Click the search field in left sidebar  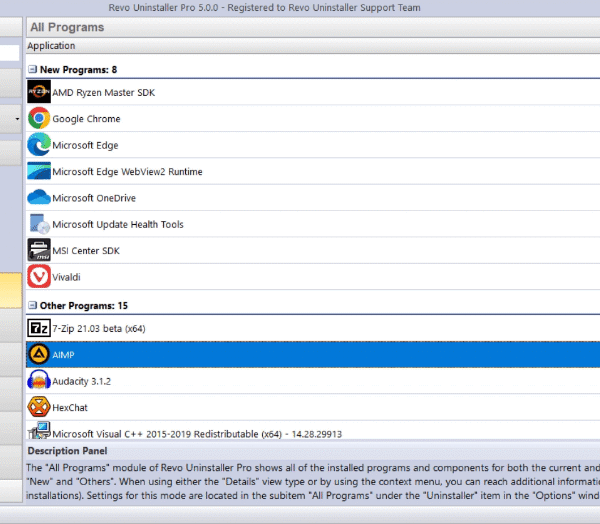(10, 52)
